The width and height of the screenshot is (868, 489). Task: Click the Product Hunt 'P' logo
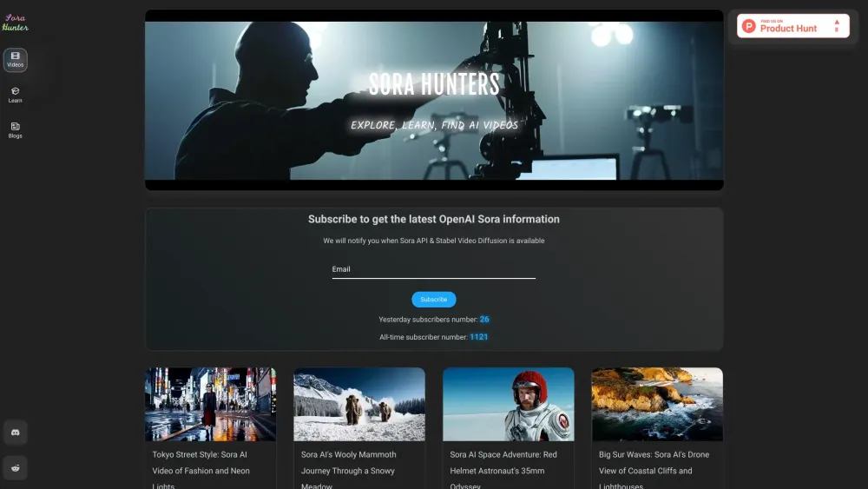[x=749, y=26]
